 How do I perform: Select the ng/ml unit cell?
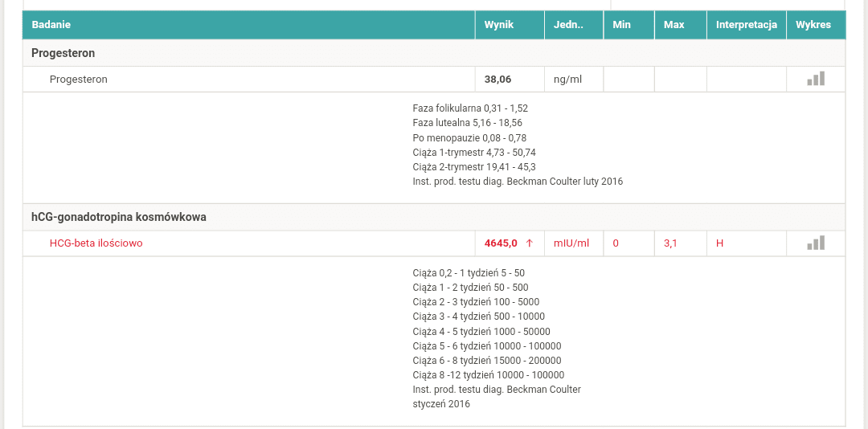point(567,80)
